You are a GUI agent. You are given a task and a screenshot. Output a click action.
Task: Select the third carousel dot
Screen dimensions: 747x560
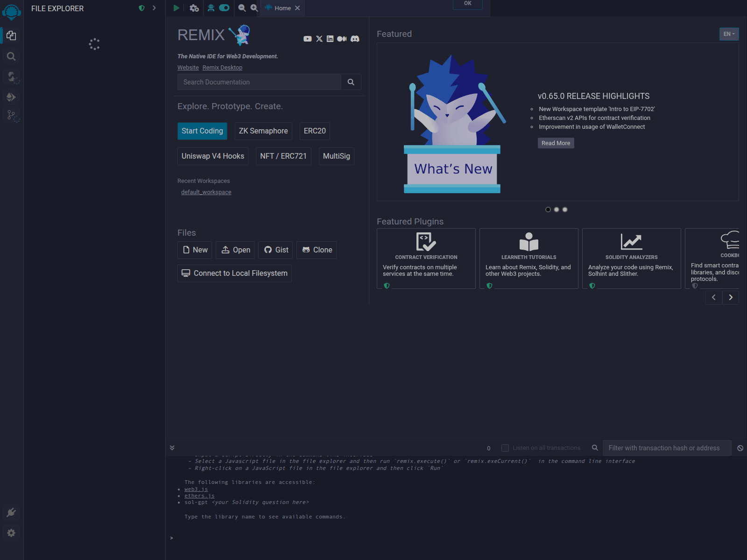(565, 210)
